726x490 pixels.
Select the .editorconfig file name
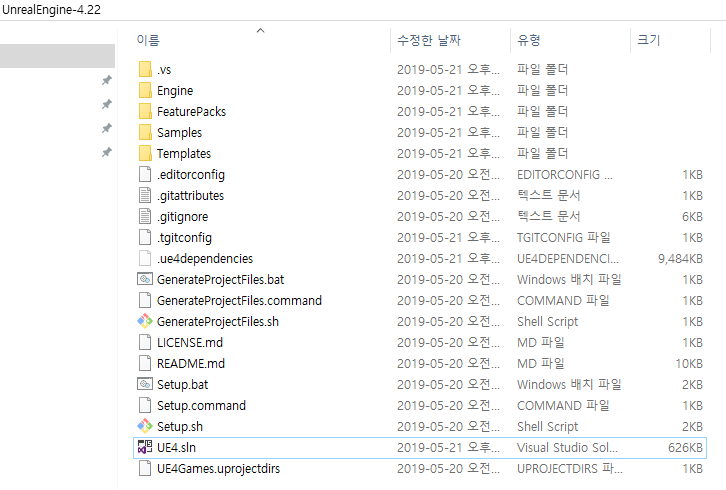[x=191, y=174]
